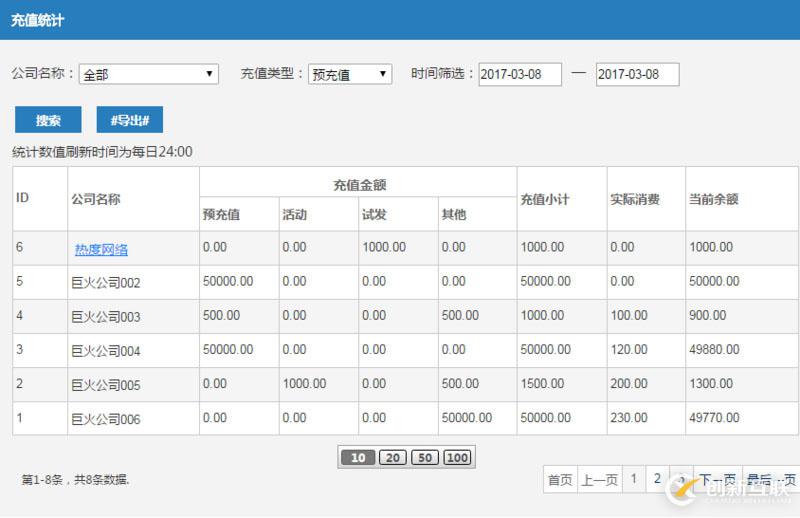The image size is (800, 518).
Task: Open the 热度网络 company link
Action: [x=101, y=250]
